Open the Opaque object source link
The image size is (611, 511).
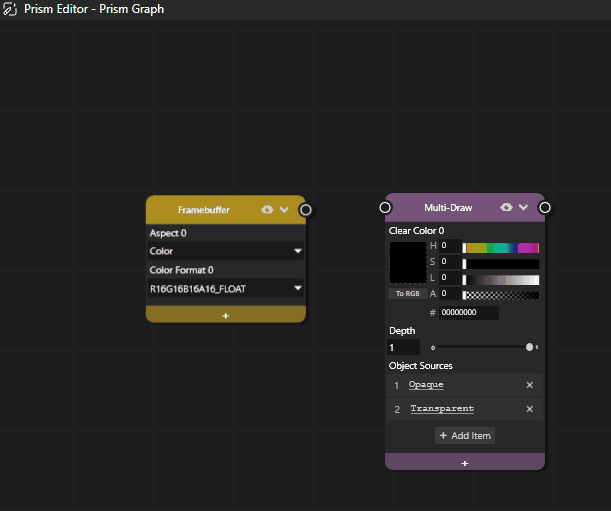point(426,385)
